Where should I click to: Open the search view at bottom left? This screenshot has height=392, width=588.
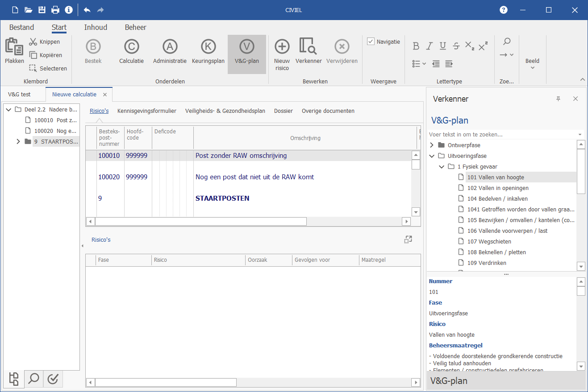point(33,379)
